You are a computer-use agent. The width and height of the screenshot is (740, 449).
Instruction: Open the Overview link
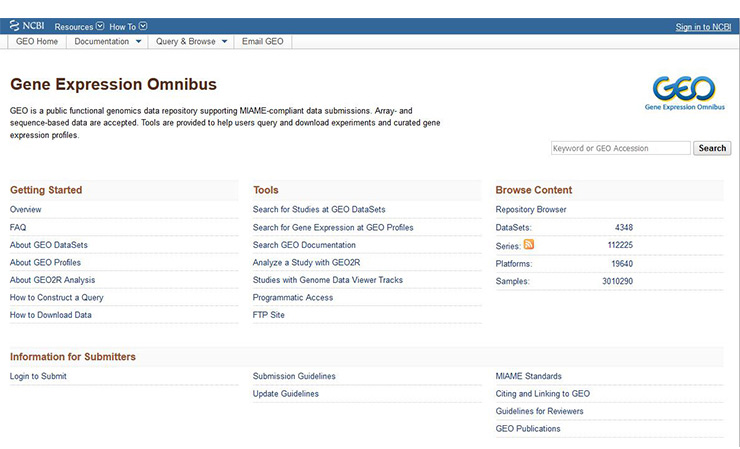(x=25, y=210)
